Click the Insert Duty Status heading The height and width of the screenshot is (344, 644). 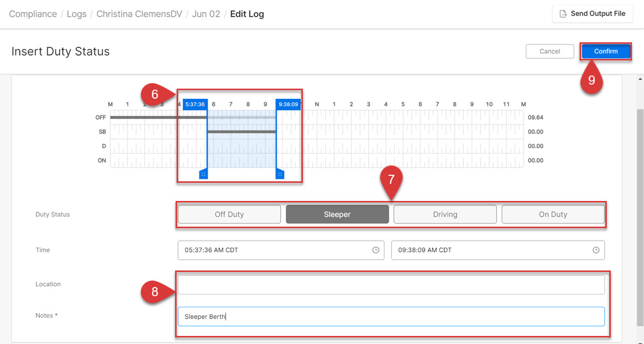click(60, 51)
